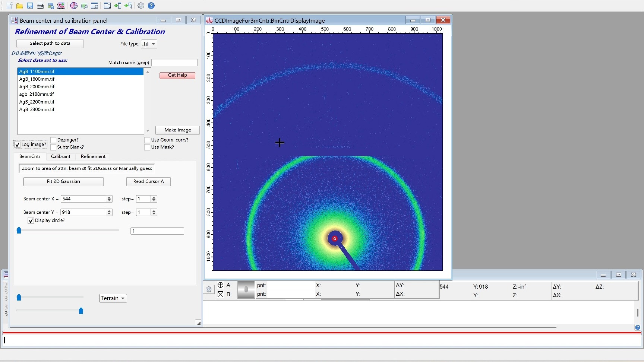Increment Beam center X stepper arrow
The image size is (644, 362).
pyautogui.click(x=109, y=197)
